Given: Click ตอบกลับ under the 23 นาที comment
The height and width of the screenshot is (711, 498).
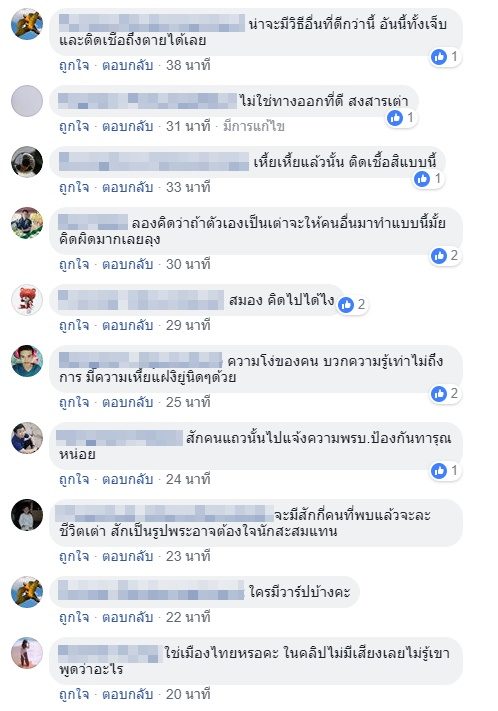Looking at the screenshot, I should click(127, 556).
